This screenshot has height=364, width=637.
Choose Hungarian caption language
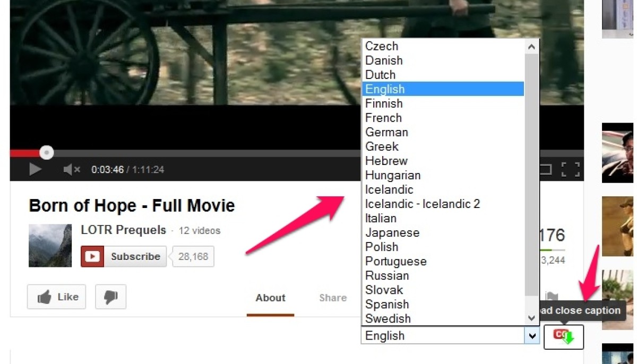point(443,175)
